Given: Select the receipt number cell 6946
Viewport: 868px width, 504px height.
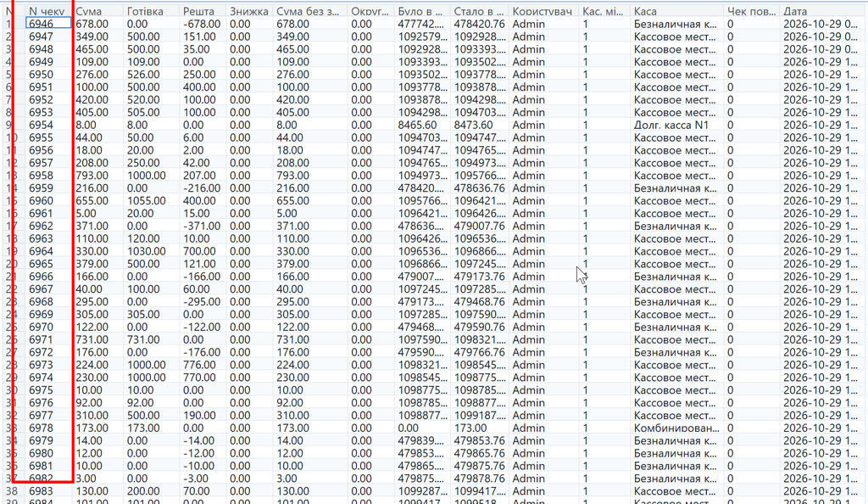Looking at the screenshot, I should 48,24.
